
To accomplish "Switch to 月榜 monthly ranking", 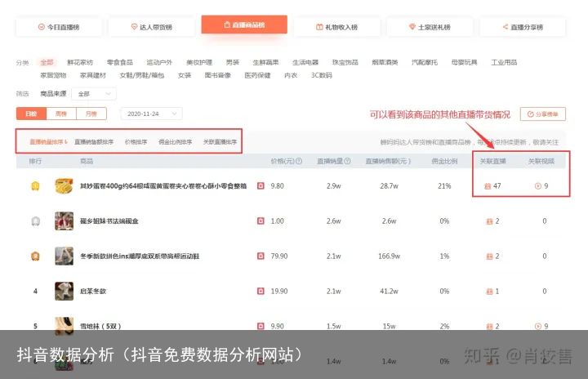I will [91, 114].
